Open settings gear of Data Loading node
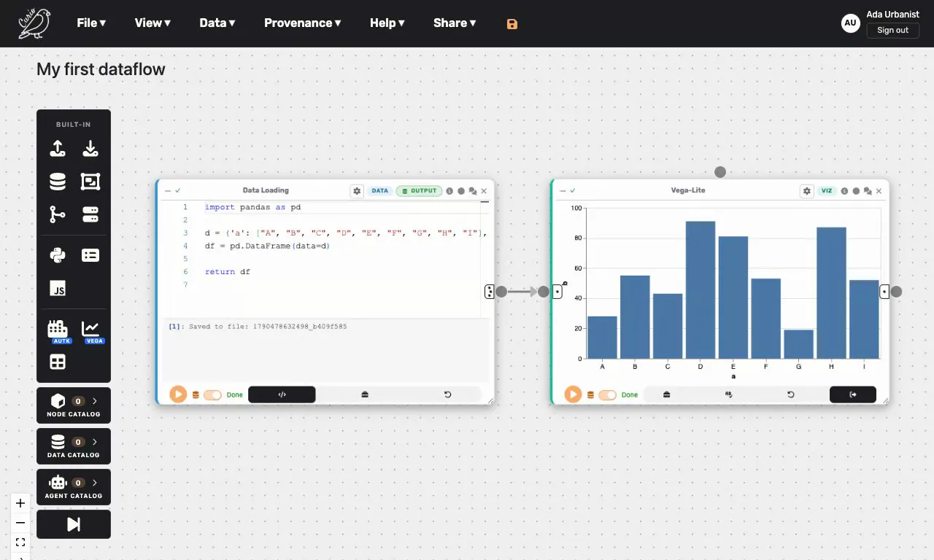 coord(357,191)
